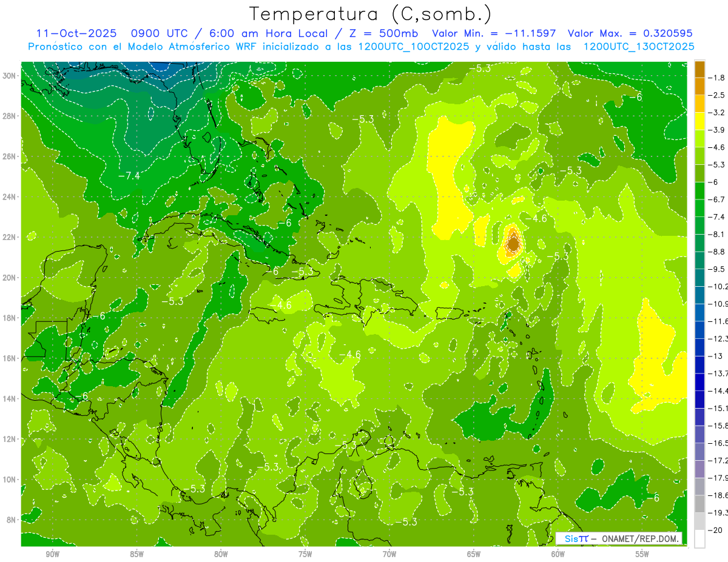Click the '30N' latitude axis label
The image size is (728, 562).
(x=9, y=76)
